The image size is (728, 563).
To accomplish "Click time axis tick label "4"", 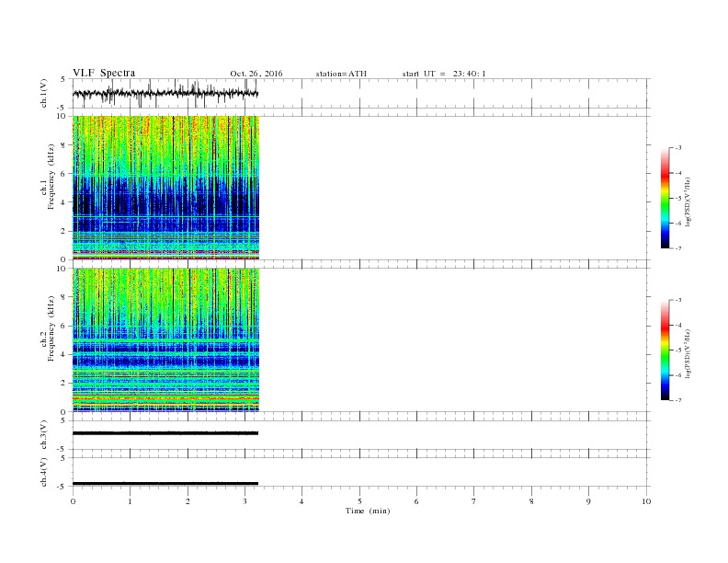I will [x=301, y=501].
